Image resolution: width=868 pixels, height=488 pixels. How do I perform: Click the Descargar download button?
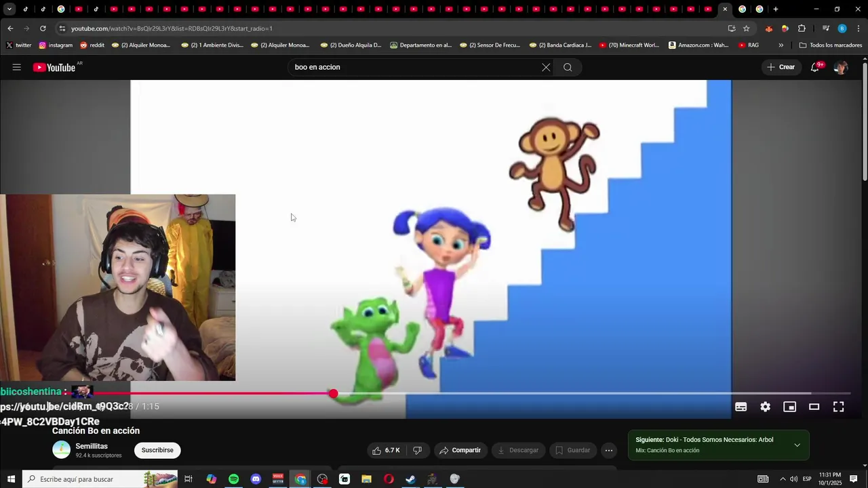[x=518, y=450]
